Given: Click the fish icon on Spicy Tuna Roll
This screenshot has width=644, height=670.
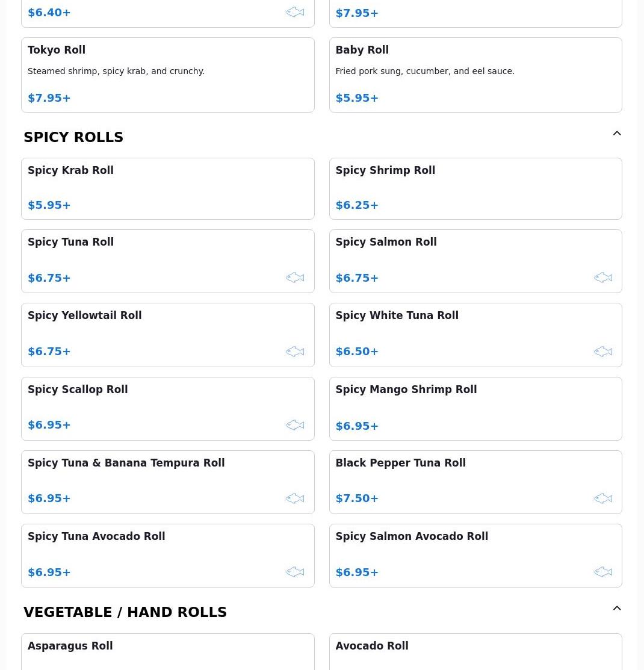Looking at the screenshot, I should [295, 278].
